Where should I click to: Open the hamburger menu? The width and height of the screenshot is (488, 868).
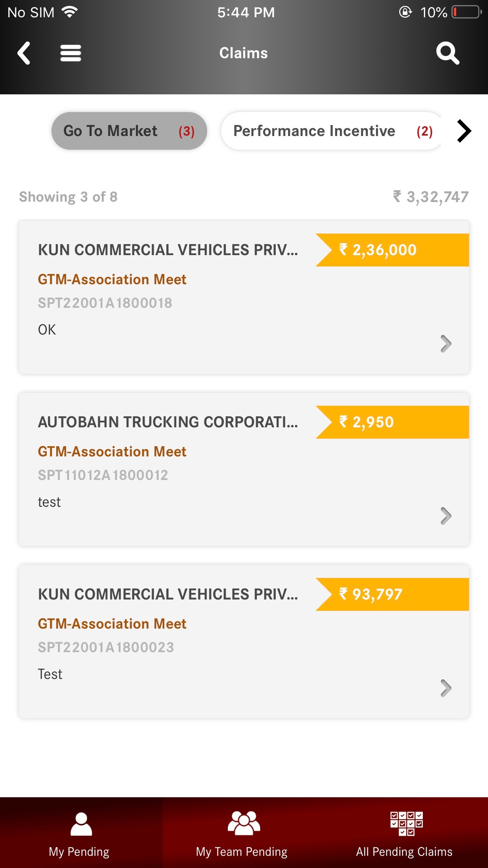(71, 53)
